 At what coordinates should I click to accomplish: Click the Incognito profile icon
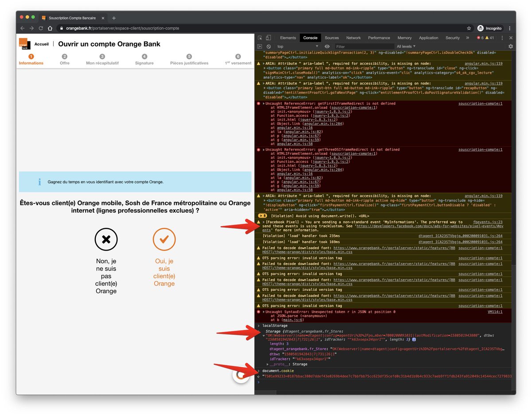pyautogui.click(x=489, y=28)
